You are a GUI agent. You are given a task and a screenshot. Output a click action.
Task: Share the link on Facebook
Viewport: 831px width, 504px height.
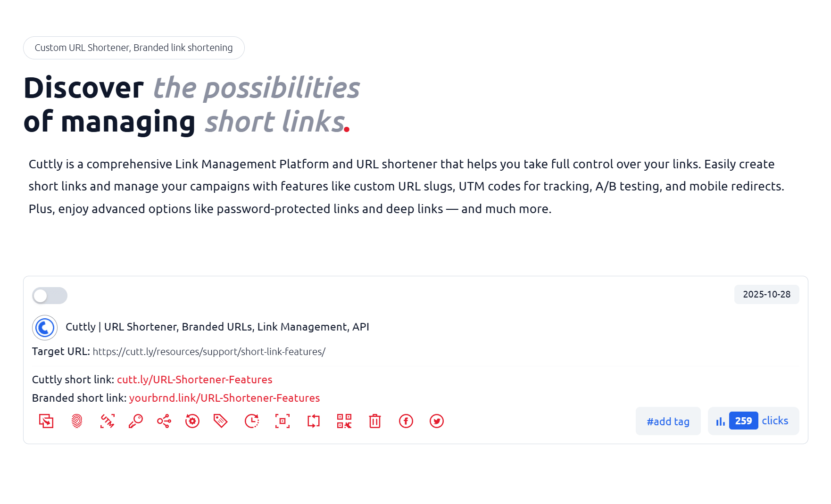point(406,421)
